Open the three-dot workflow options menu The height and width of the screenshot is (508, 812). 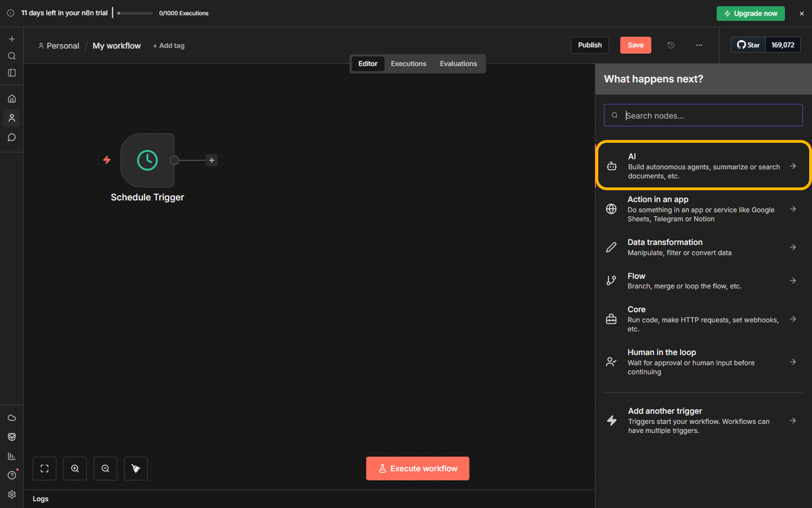pyautogui.click(x=699, y=45)
